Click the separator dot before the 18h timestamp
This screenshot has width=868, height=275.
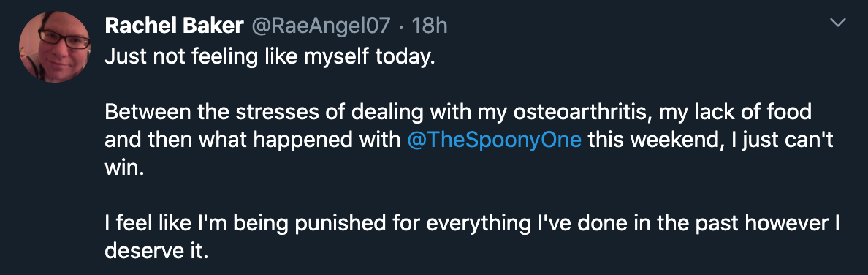(401, 26)
